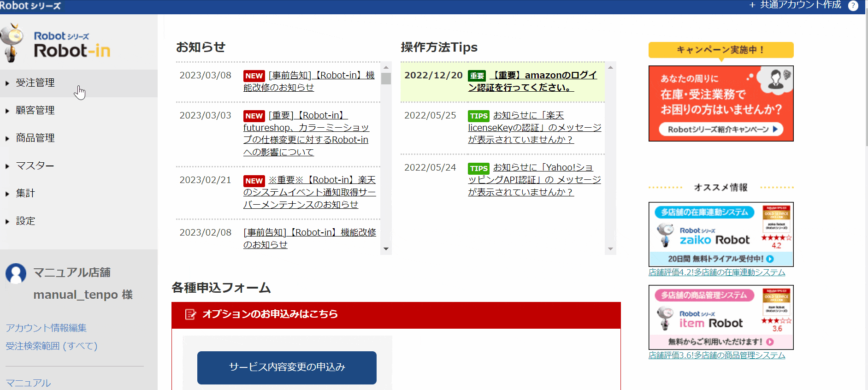The height and width of the screenshot is (390, 868).
Task: Click the お知らせ scrollbar thumb
Action: tap(386, 79)
